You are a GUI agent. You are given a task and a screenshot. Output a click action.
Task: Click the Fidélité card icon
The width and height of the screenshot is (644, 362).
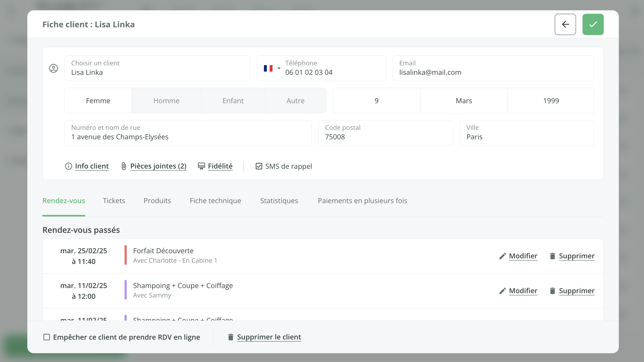tap(201, 166)
